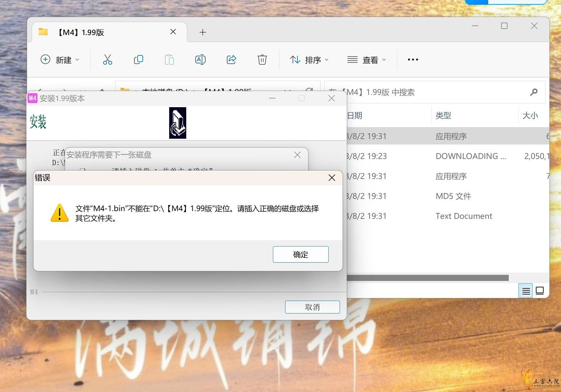Minimize the File Explorer window

(x=475, y=26)
